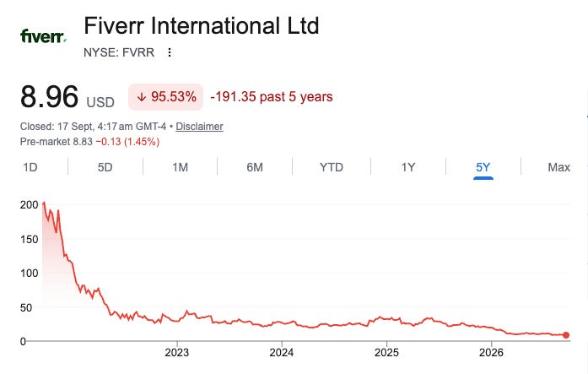Image resolution: width=588 pixels, height=374 pixels.
Task: Switch to the 6M range tab
Action: coord(255,167)
